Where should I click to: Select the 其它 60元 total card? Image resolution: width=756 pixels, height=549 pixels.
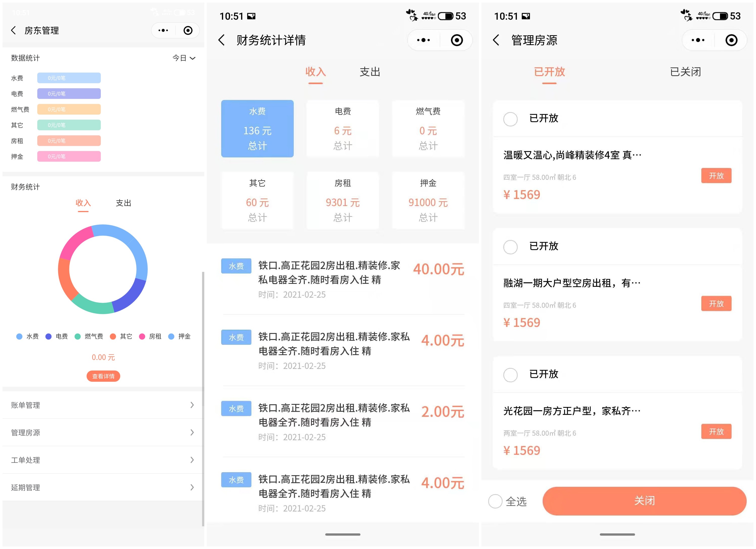coord(257,200)
